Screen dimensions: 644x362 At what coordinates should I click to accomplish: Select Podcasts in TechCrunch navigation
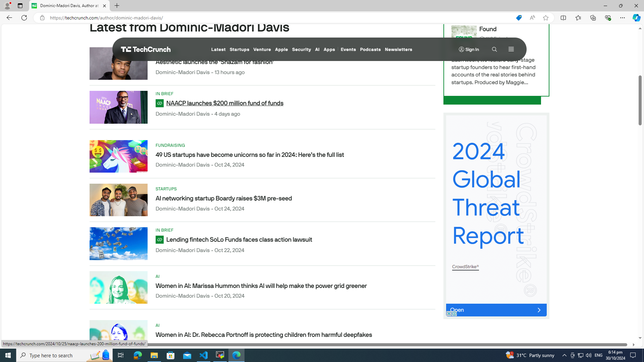(x=370, y=49)
